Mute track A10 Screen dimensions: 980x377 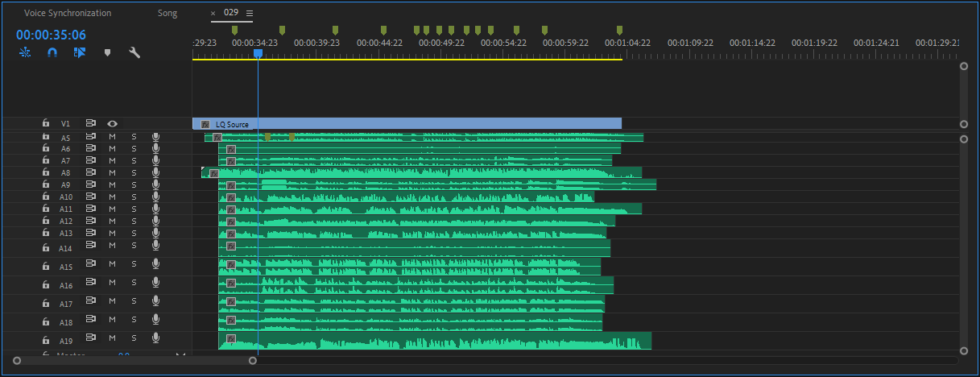pos(113,197)
